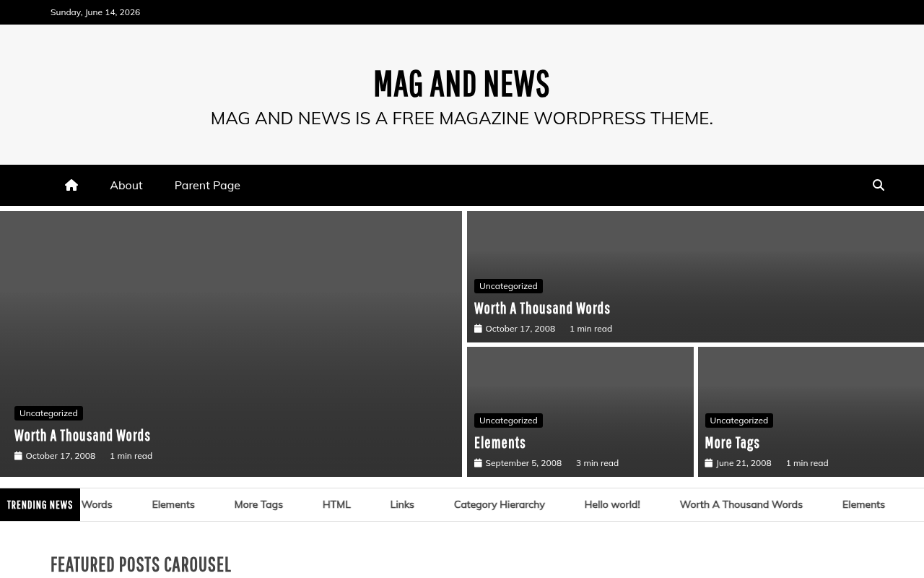Open HTML in the trending news ticker
Viewport: 924px width, 578px height.
click(336, 504)
